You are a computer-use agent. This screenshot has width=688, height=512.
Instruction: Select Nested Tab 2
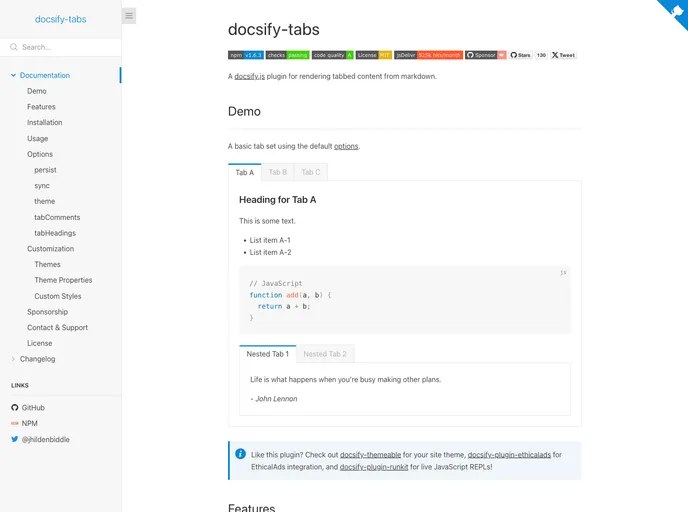[x=325, y=354]
